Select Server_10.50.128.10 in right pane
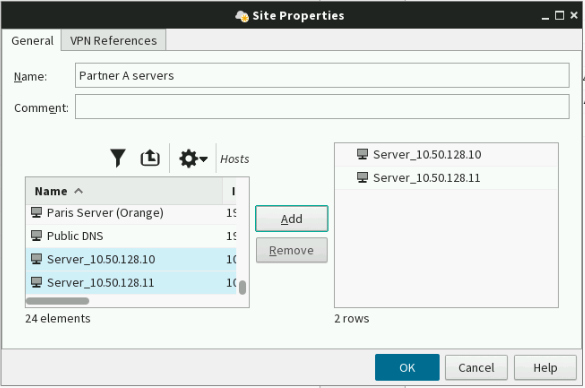The height and width of the screenshot is (388, 585). [x=446, y=154]
